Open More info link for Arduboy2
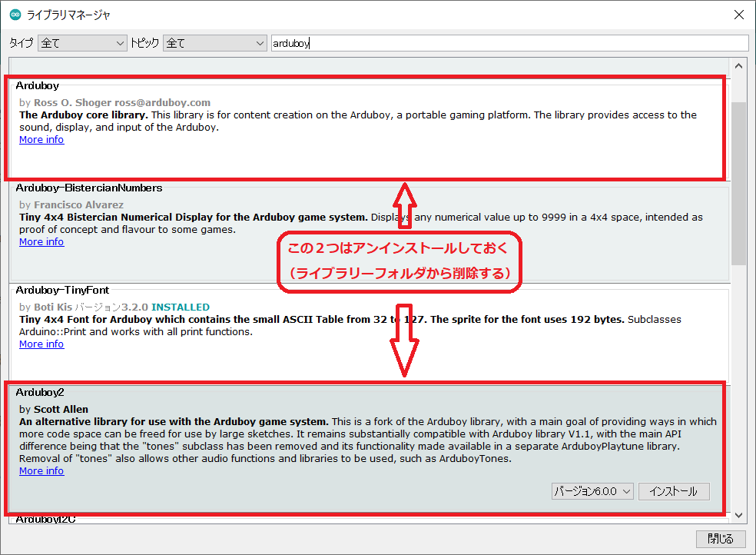 [41, 471]
